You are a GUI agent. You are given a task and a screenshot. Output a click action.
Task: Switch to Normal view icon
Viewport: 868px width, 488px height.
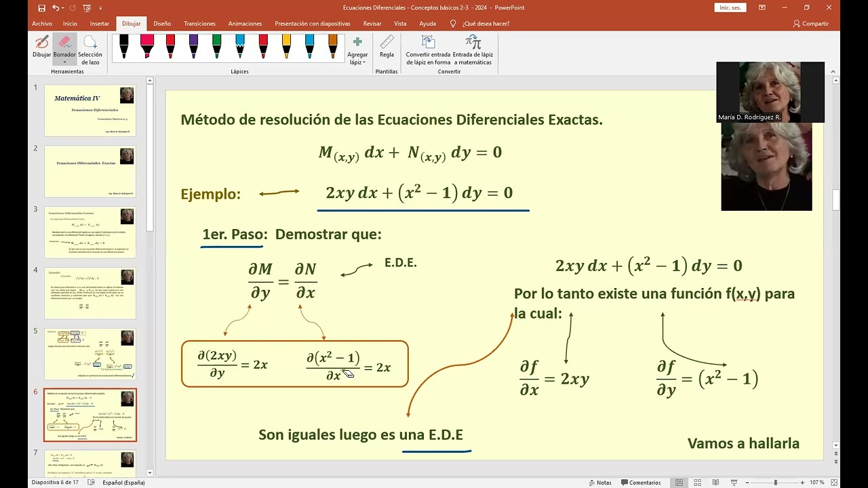(679, 483)
